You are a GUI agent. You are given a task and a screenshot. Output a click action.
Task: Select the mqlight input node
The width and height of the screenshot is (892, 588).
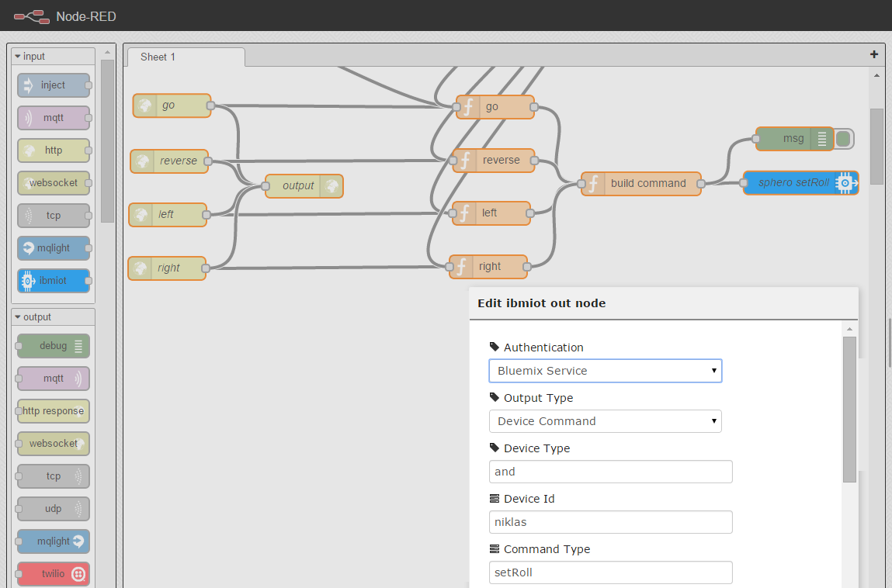point(54,248)
